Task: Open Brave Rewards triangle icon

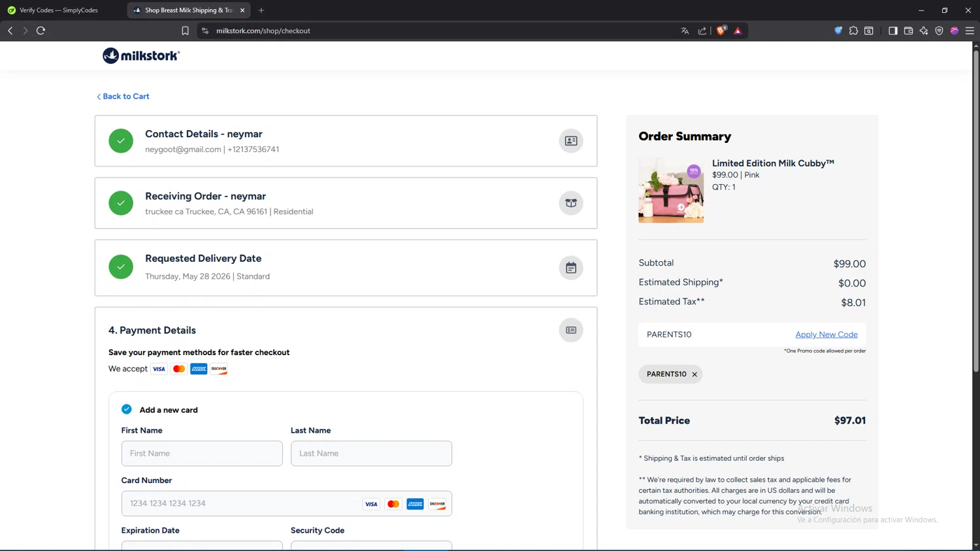Action: [738, 31]
